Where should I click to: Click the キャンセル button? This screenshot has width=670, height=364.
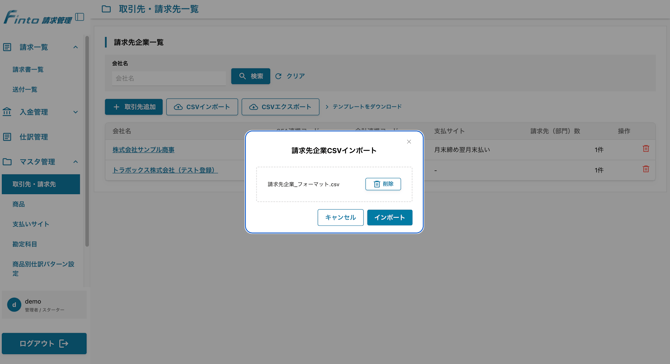341,217
